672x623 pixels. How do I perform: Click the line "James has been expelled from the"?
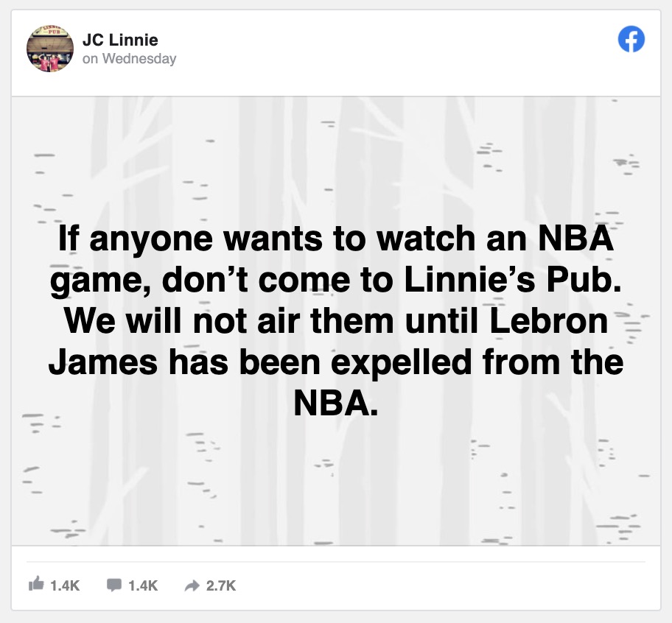pos(335,363)
